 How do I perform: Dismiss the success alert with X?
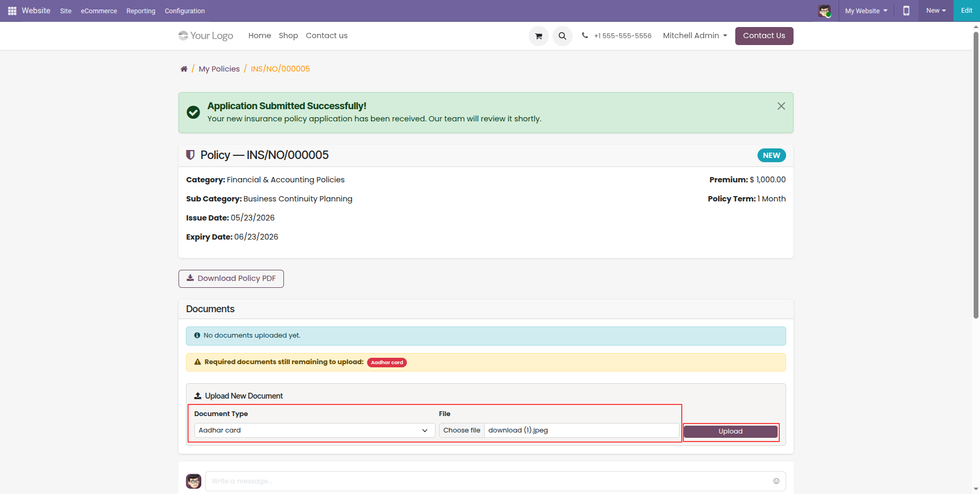(x=781, y=106)
